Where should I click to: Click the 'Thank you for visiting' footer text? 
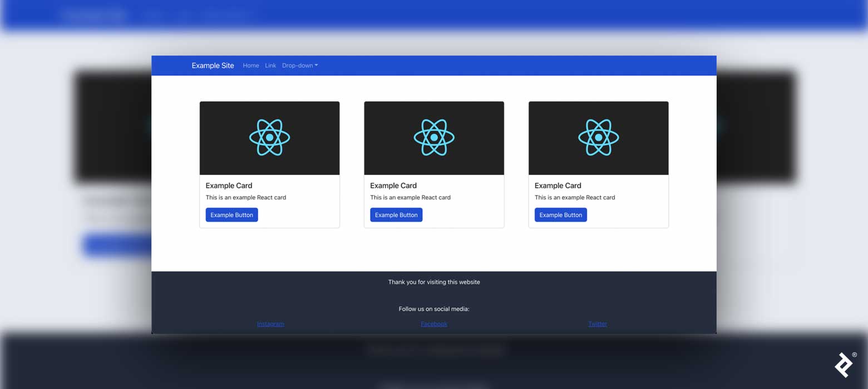pyautogui.click(x=433, y=282)
